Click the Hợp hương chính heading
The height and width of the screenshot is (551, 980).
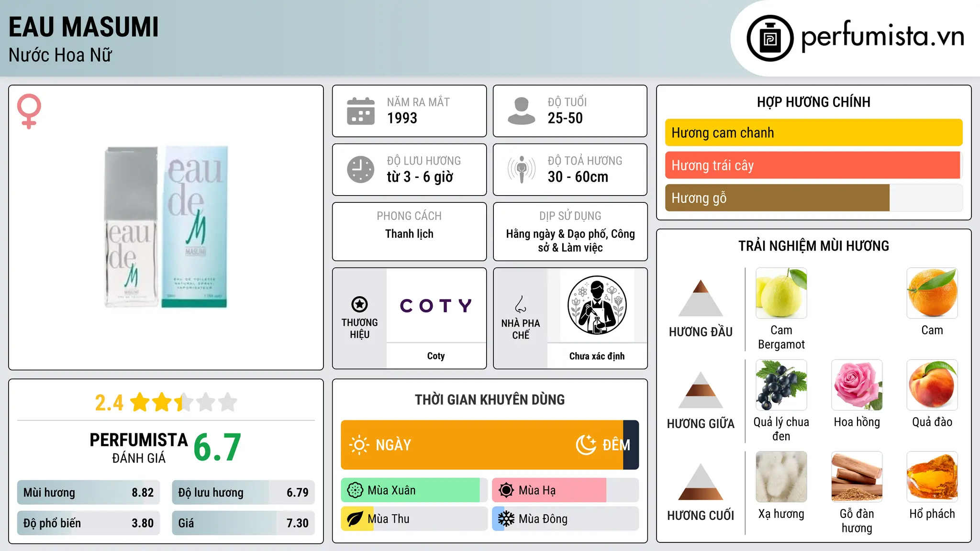[x=813, y=102]
